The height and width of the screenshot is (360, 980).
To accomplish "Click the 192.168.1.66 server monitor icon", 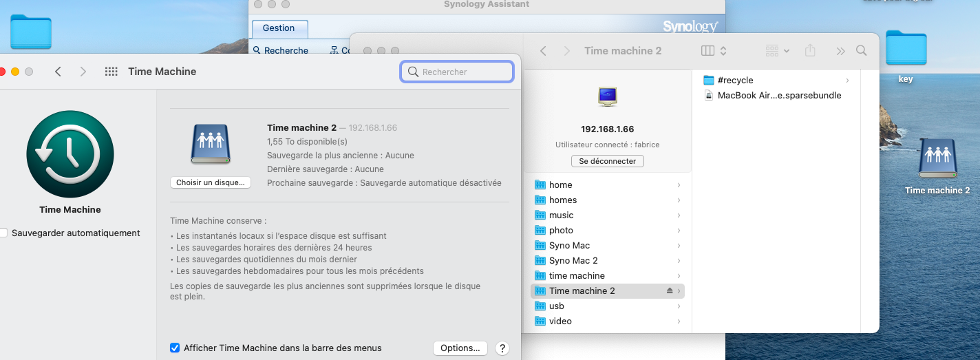I will (x=608, y=96).
